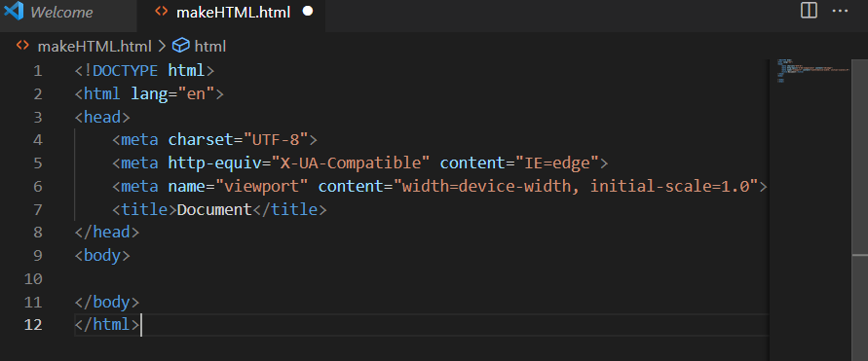This screenshot has width=868, height=361.
Task: Click the "X-UA-Compatible" string
Action: coord(351,163)
